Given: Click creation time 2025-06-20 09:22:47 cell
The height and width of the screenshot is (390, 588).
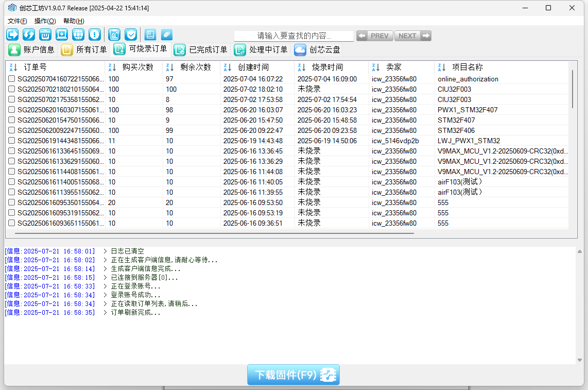Looking at the screenshot, I should point(253,130).
